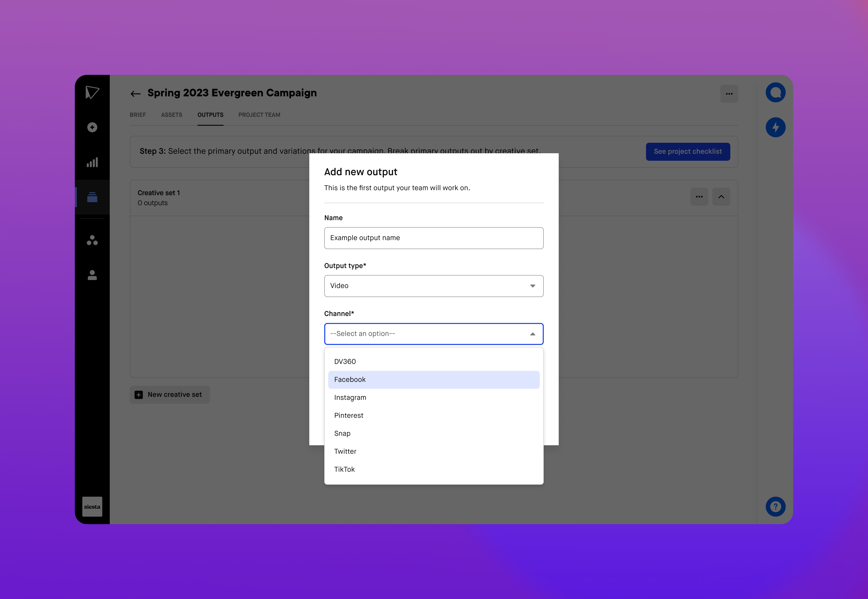Image resolution: width=868 pixels, height=599 pixels.
Task: Collapse Creative set 1 with chevron
Action: coord(721,197)
